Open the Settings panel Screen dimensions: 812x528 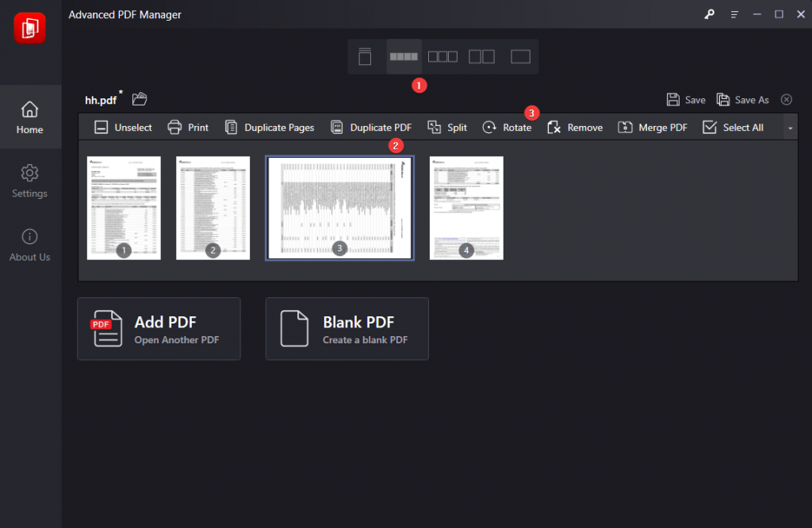[30, 181]
